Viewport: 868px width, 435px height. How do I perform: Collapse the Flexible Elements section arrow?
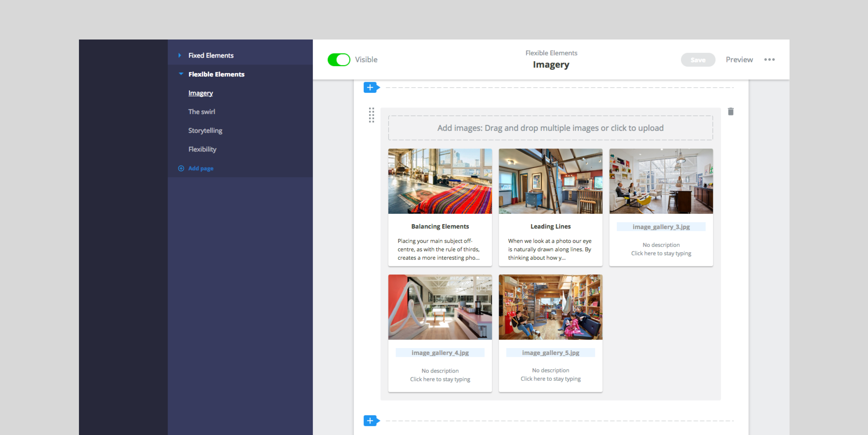181,74
